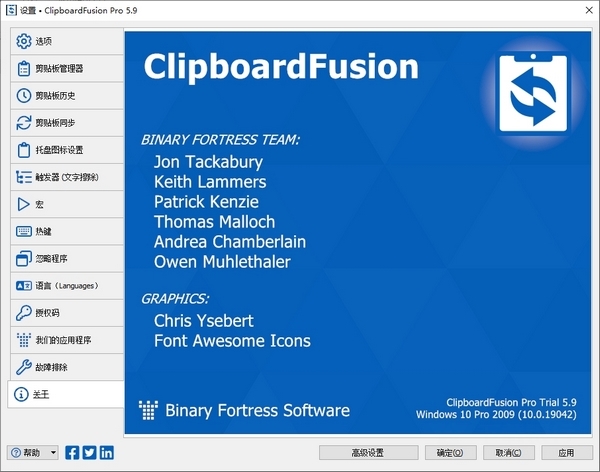Switch to the 剪贴板管理器 tab
This screenshot has height=472, width=600.
pyautogui.click(x=67, y=69)
